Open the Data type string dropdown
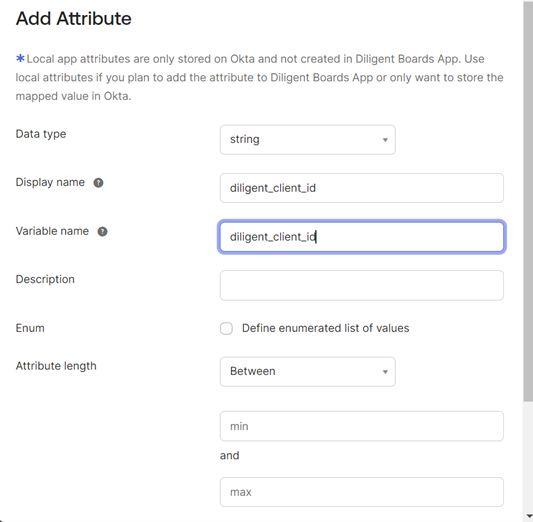This screenshot has width=533, height=522. coord(308,140)
